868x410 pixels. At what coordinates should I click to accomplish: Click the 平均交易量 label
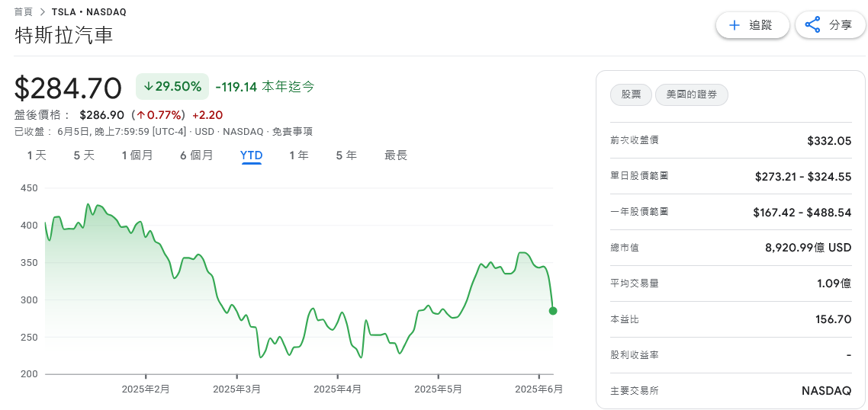[x=635, y=283]
